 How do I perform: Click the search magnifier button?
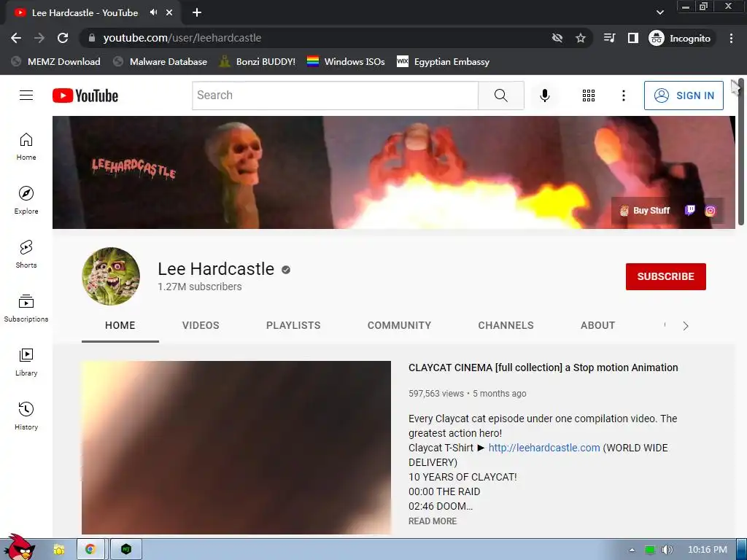tap(501, 96)
